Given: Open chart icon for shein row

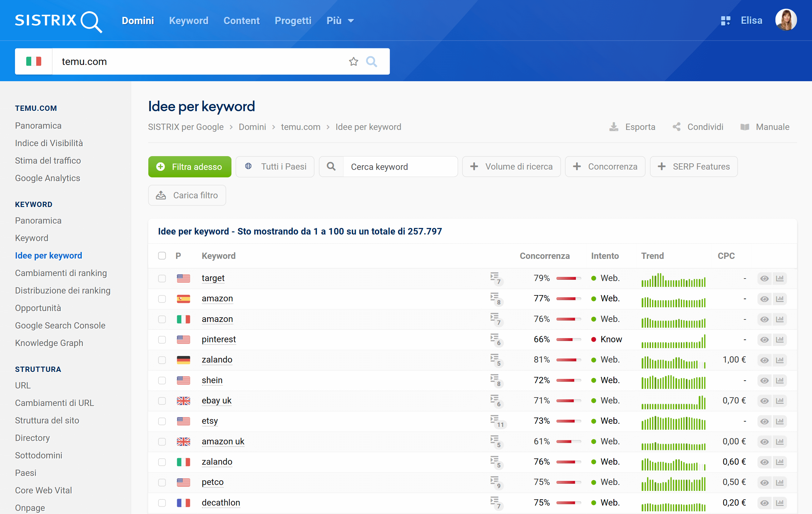Looking at the screenshot, I should pyautogui.click(x=780, y=380).
